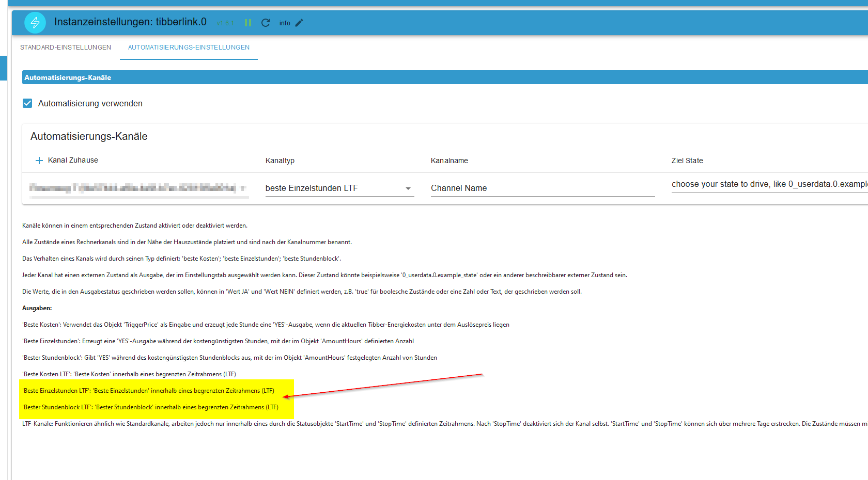
Task: Click the 'Bester Stundenblock LTF' description line
Action: coord(150,407)
